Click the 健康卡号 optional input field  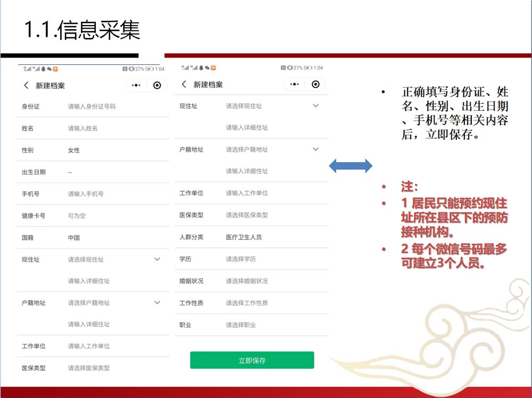pyautogui.click(x=77, y=216)
